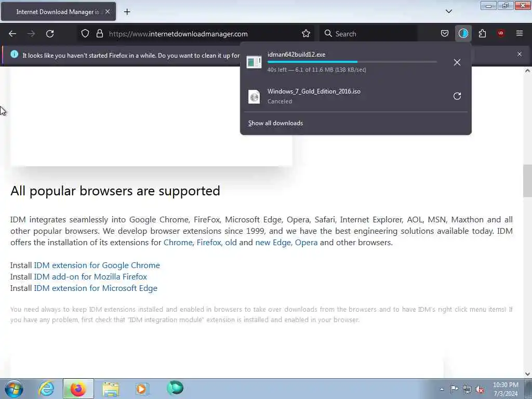Reload the current page

click(x=50, y=34)
